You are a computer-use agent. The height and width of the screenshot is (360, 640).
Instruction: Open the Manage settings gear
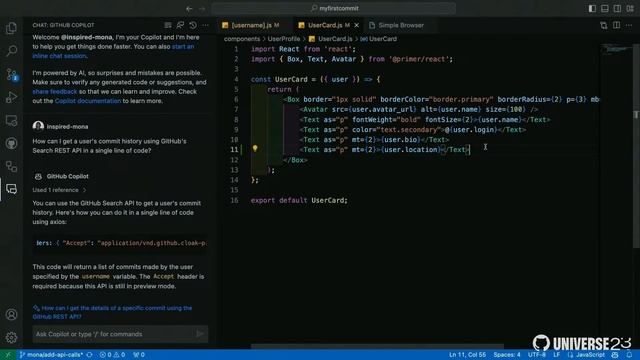point(11,337)
